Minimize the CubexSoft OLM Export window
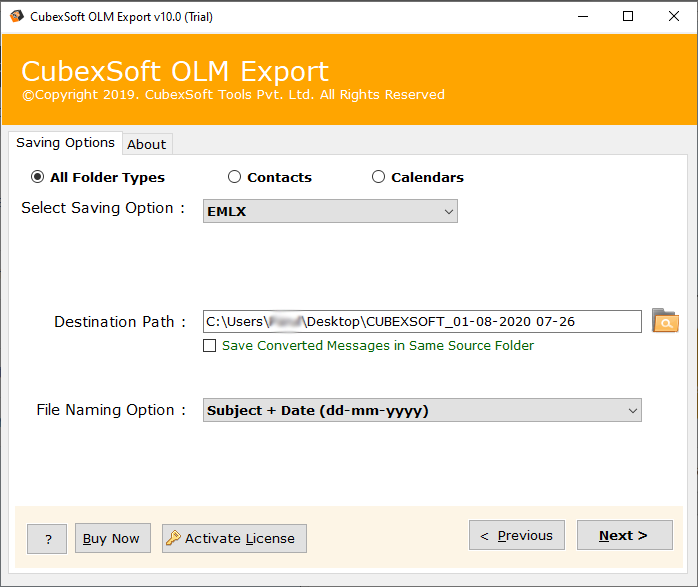This screenshot has height=587, width=698. pyautogui.click(x=582, y=16)
